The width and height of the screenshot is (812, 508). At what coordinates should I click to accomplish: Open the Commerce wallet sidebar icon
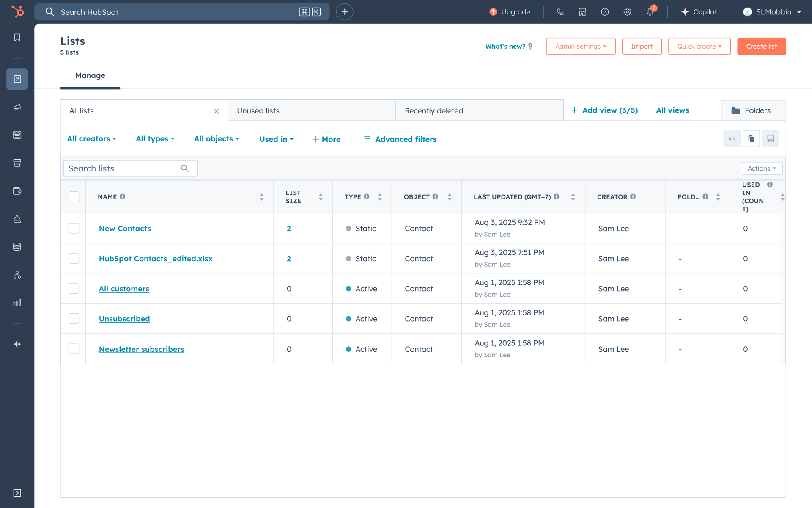coord(17,191)
